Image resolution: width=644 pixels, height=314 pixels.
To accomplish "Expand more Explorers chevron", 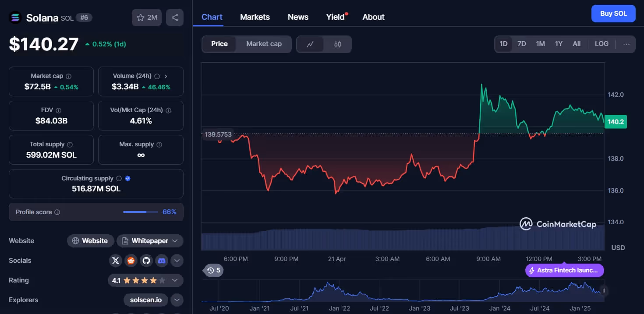I will [x=177, y=300].
